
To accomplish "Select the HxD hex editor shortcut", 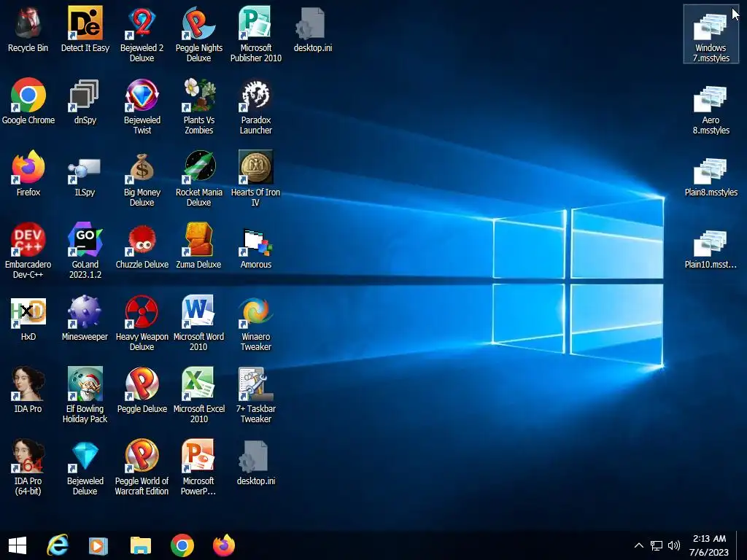I will 28,318.
